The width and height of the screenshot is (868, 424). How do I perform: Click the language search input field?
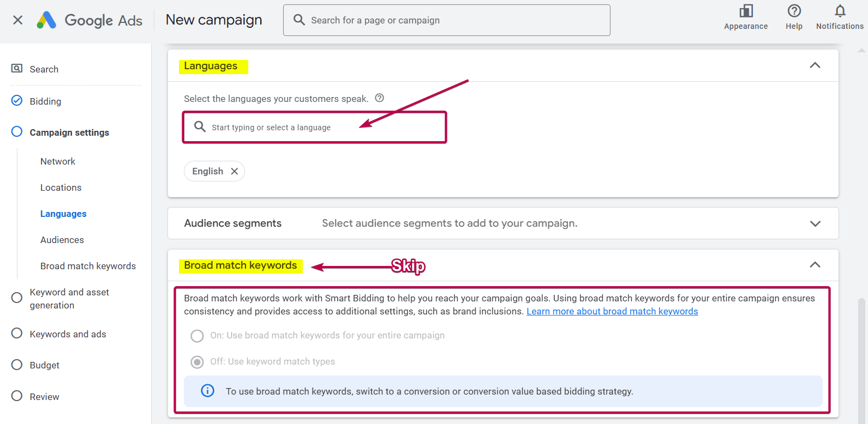(322, 128)
